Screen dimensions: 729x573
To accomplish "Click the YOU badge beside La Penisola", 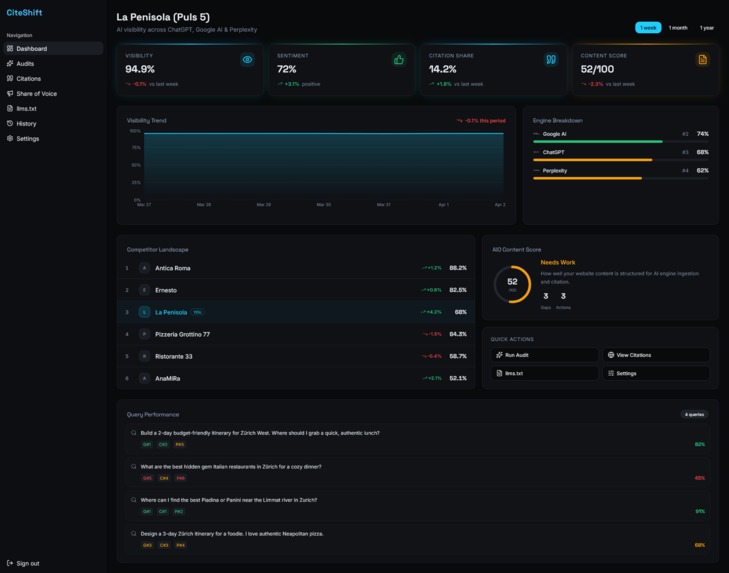I will (198, 312).
